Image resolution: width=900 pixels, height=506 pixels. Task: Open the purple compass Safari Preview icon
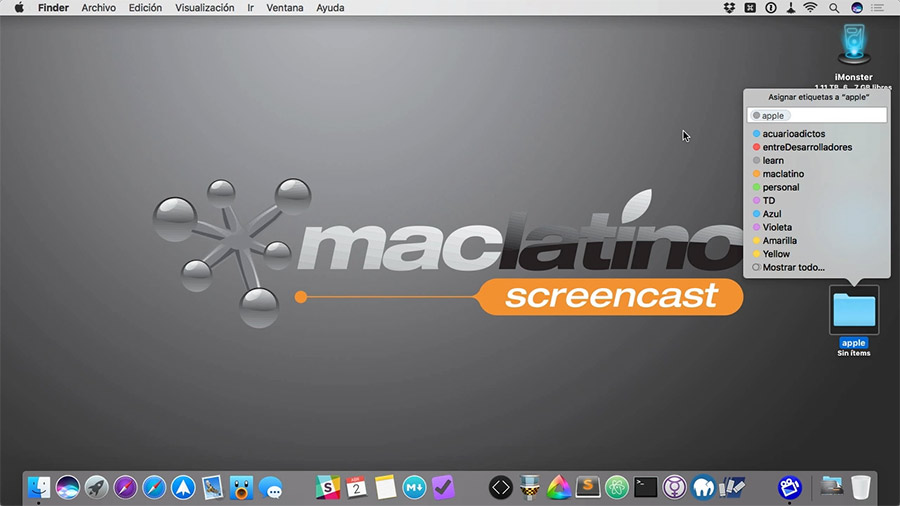(x=125, y=488)
